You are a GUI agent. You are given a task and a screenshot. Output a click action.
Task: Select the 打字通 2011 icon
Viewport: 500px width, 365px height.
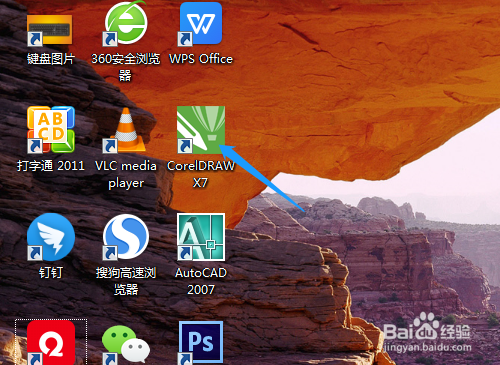tap(51, 130)
